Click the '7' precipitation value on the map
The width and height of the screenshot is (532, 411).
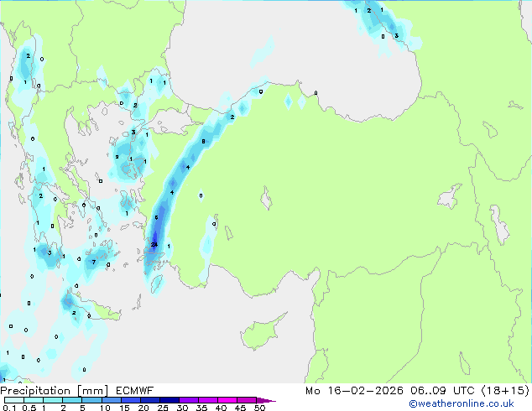pyautogui.click(x=94, y=263)
